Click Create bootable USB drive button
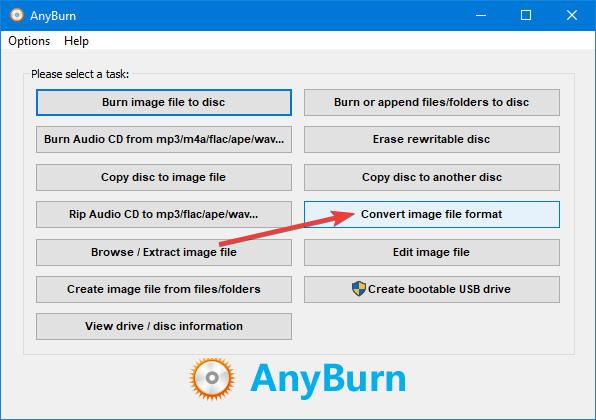 (x=432, y=289)
